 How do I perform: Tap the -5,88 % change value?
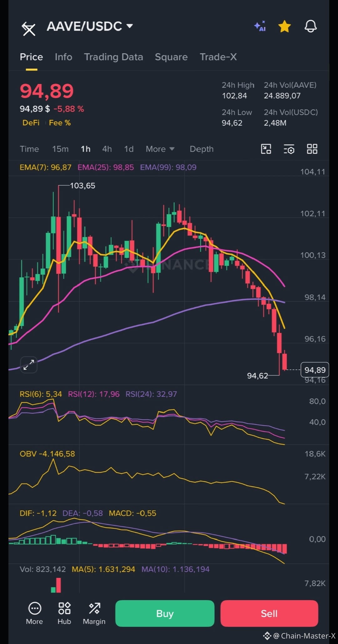(69, 109)
